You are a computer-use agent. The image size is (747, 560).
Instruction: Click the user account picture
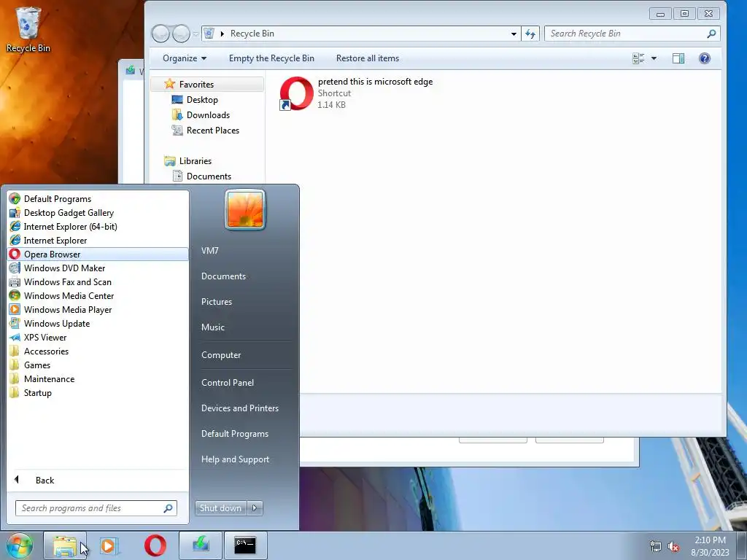[245, 209]
